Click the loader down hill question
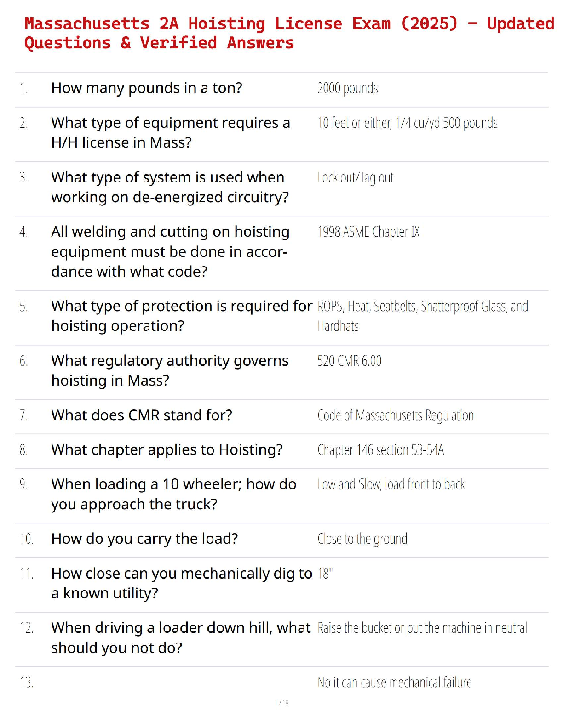This screenshot has height=728, width=563. point(181,637)
